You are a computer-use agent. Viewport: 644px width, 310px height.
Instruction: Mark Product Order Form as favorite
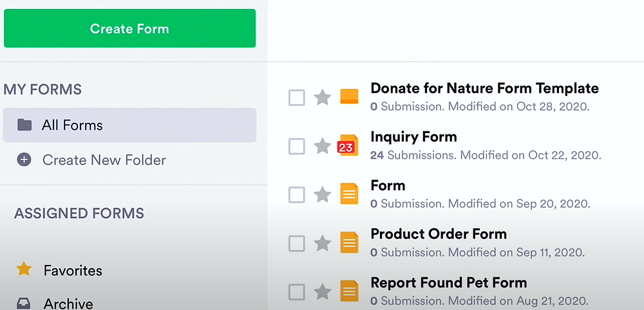(322, 243)
